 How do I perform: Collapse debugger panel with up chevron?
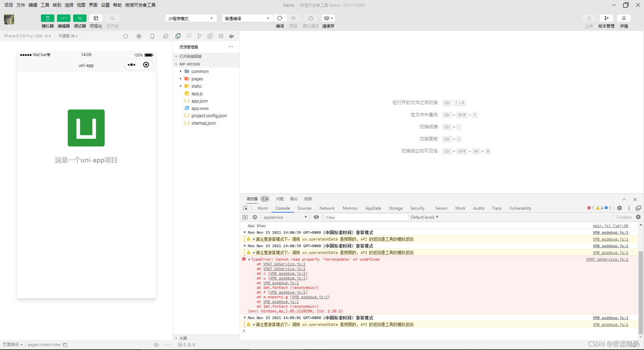point(624,199)
